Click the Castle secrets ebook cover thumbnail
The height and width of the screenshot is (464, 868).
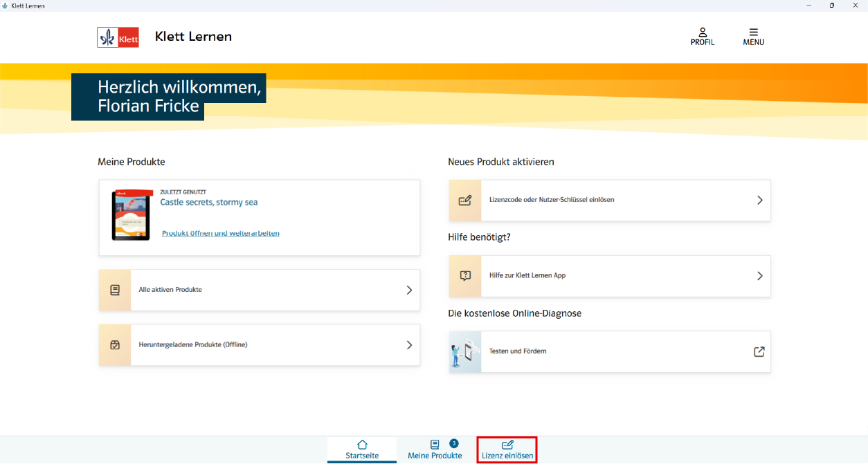[132, 215]
